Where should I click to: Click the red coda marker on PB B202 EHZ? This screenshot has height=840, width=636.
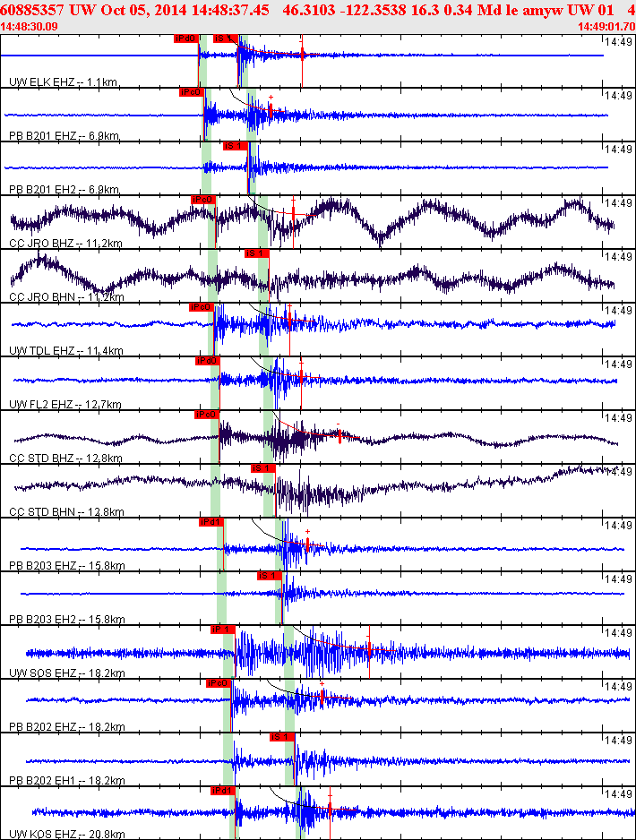[x=322, y=695]
